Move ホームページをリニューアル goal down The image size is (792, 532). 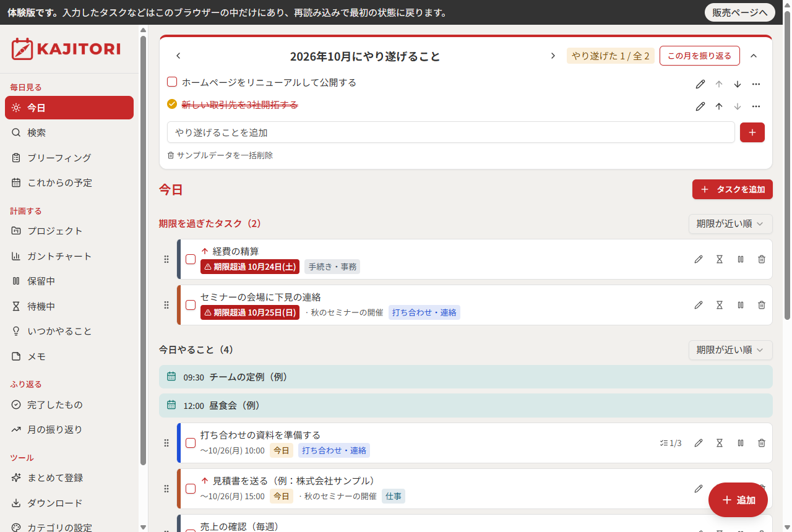point(738,84)
